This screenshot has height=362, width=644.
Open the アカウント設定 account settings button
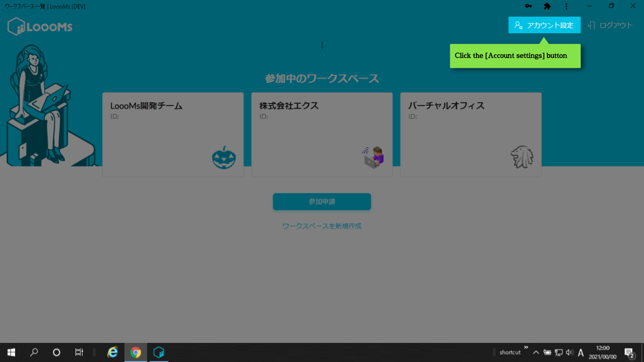pos(544,25)
